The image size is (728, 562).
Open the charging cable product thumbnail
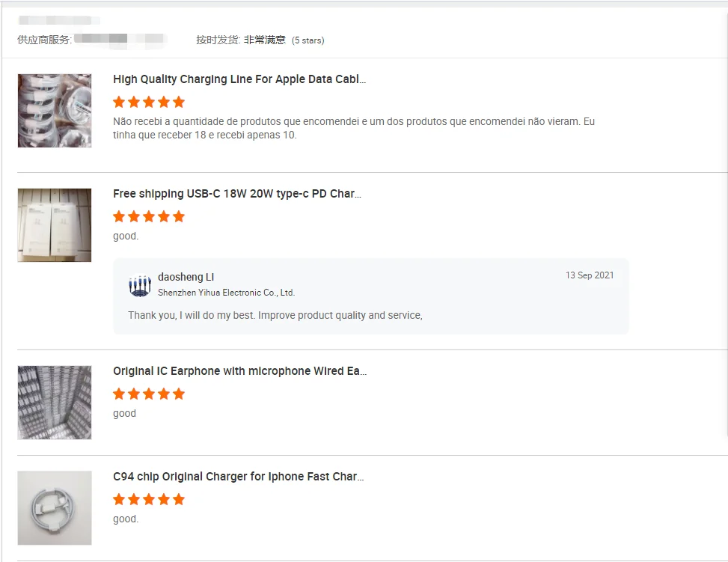click(x=55, y=111)
